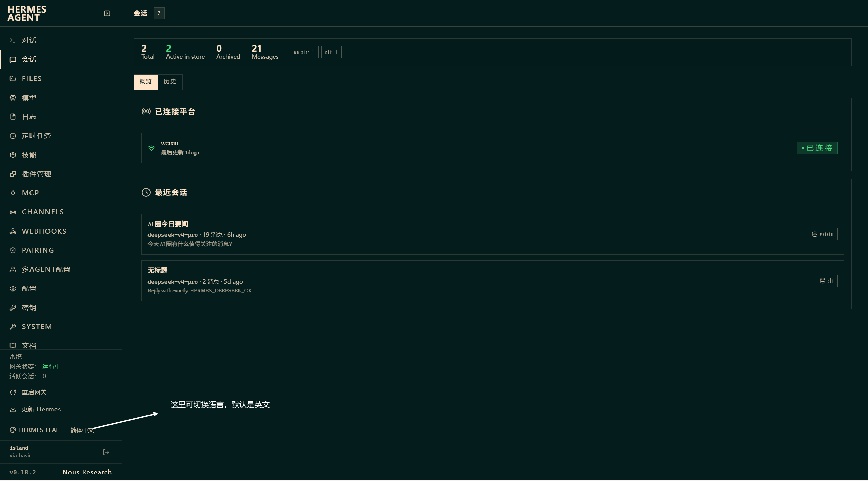Screen dimensions: 868x481
Task: Click the 21 Messages stat
Action: pos(265,52)
